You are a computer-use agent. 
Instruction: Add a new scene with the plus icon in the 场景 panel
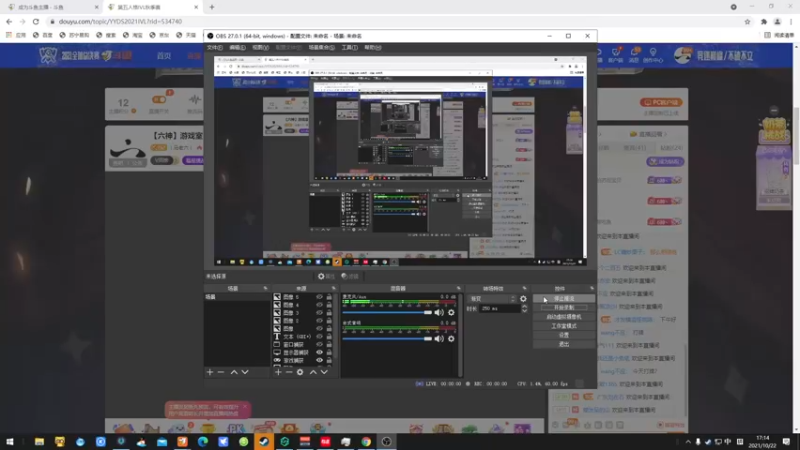click(x=210, y=372)
